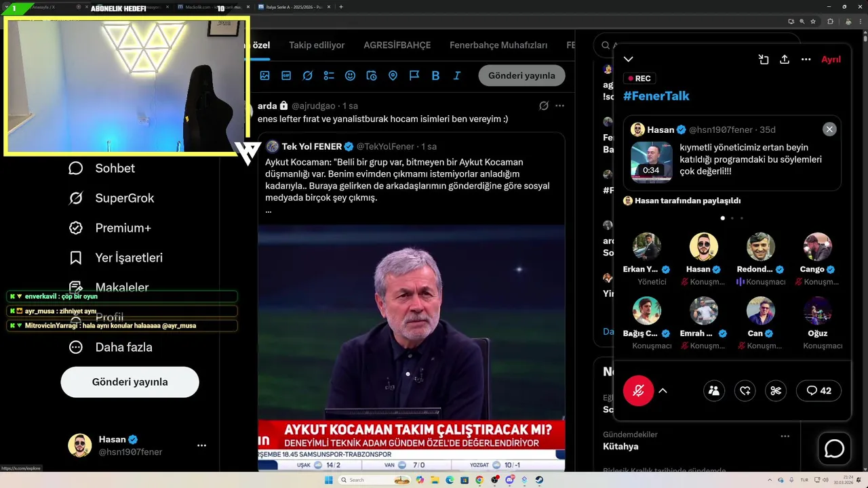Add a GIF to the post
The width and height of the screenshot is (868, 488).
point(286,76)
